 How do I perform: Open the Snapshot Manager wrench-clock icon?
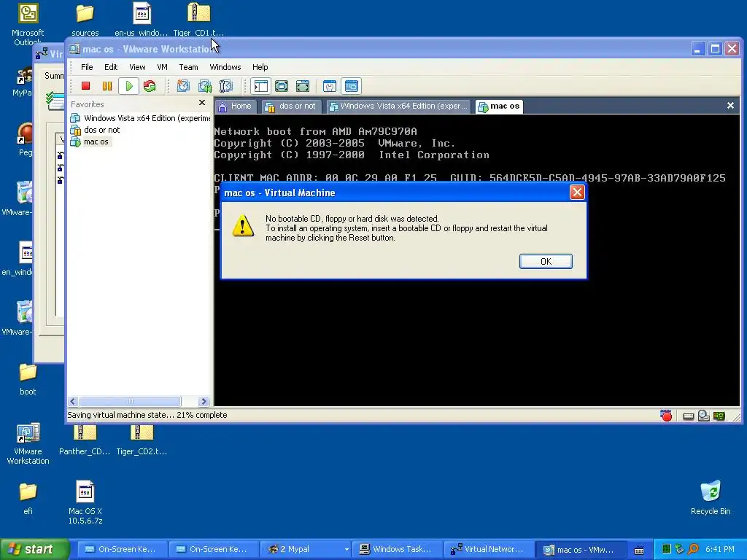pyautogui.click(x=226, y=86)
